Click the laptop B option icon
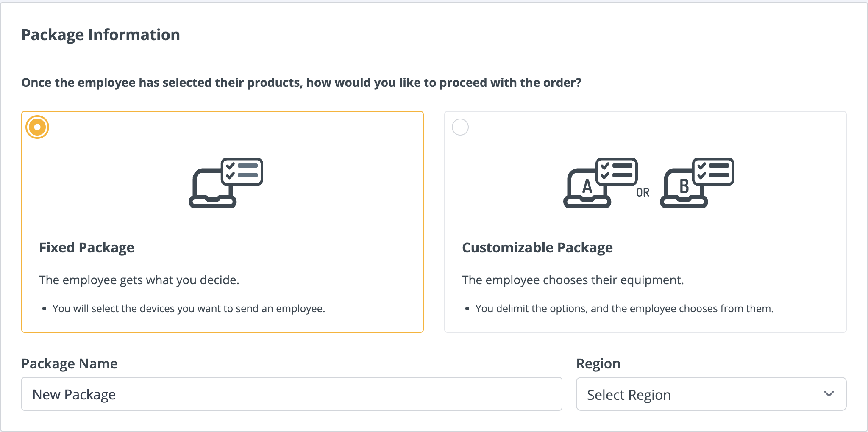The image size is (868, 432). click(697, 183)
